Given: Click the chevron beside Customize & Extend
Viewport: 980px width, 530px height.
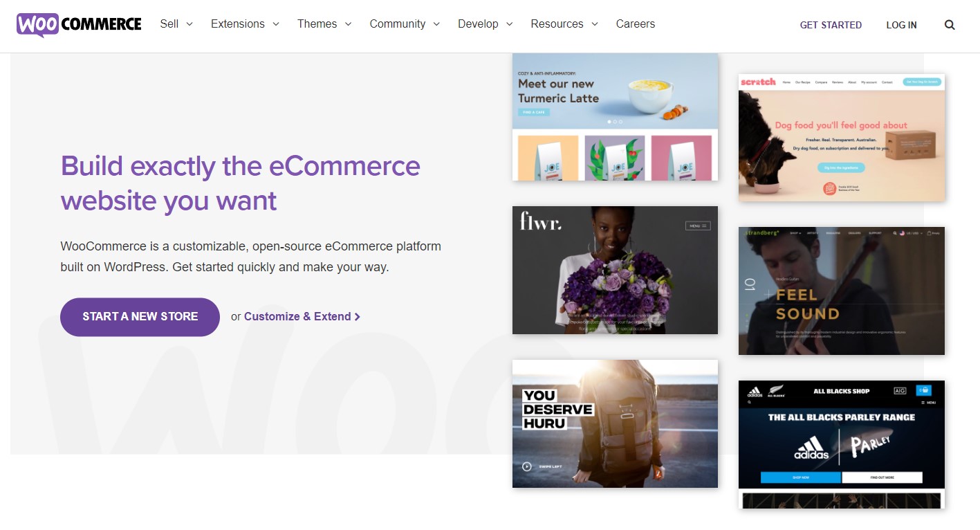Looking at the screenshot, I should coord(358,317).
